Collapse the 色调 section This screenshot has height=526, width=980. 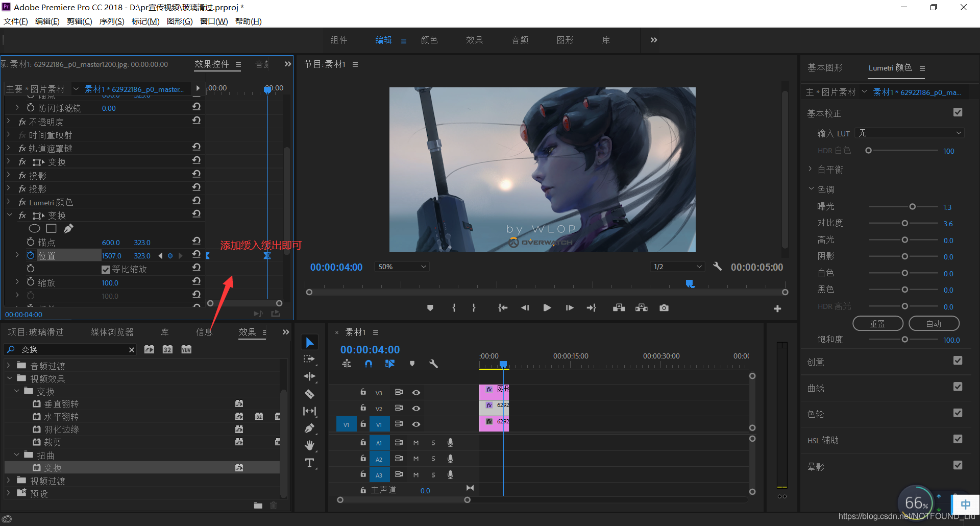tap(811, 189)
